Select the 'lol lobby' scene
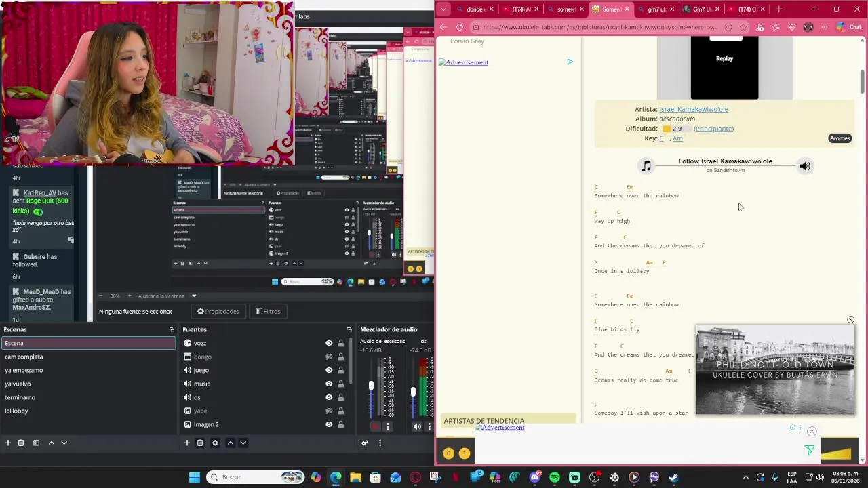 pos(88,411)
